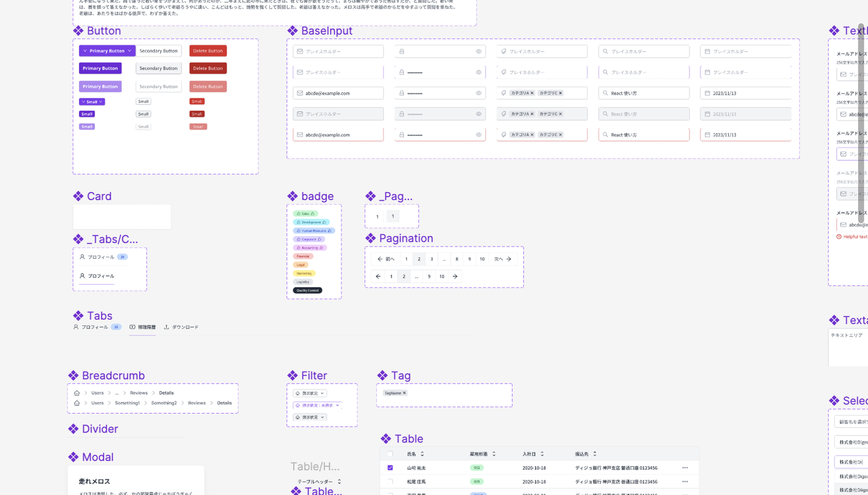Click the left arrow beside 前へ in pagination
The image size is (868, 495).
click(380, 259)
